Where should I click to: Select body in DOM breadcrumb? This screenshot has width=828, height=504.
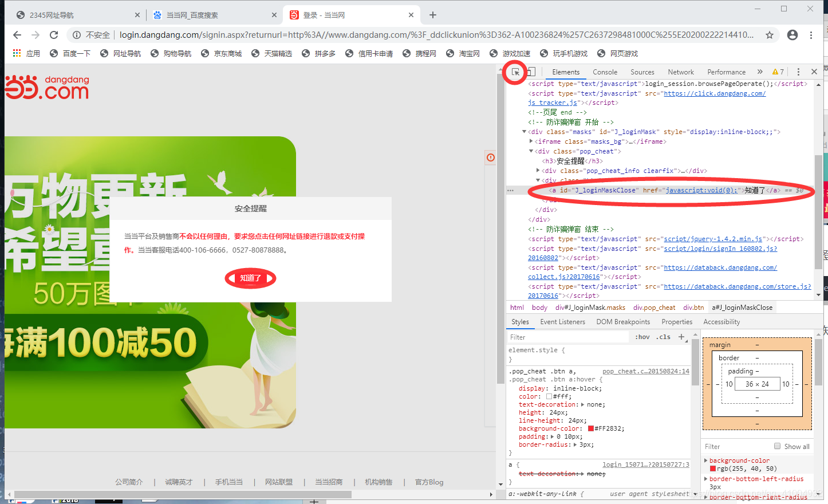pyautogui.click(x=539, y=308)
